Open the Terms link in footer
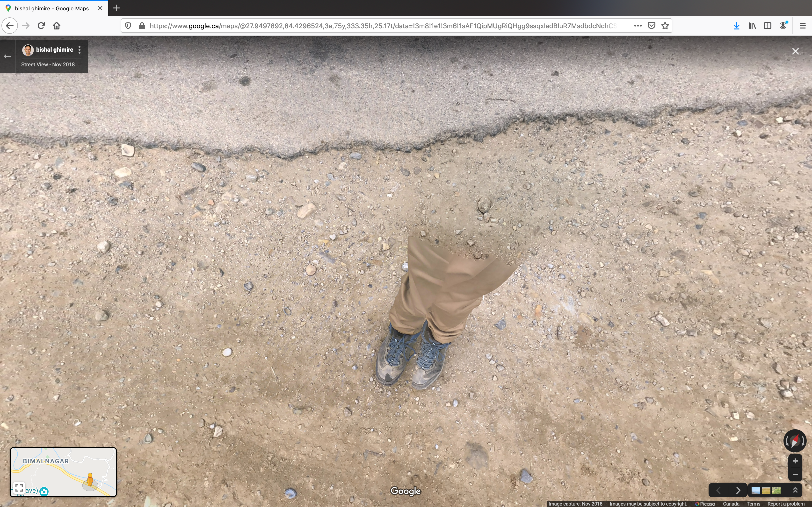The width and height of the screenshot is (812, 507). click(753, 504)
